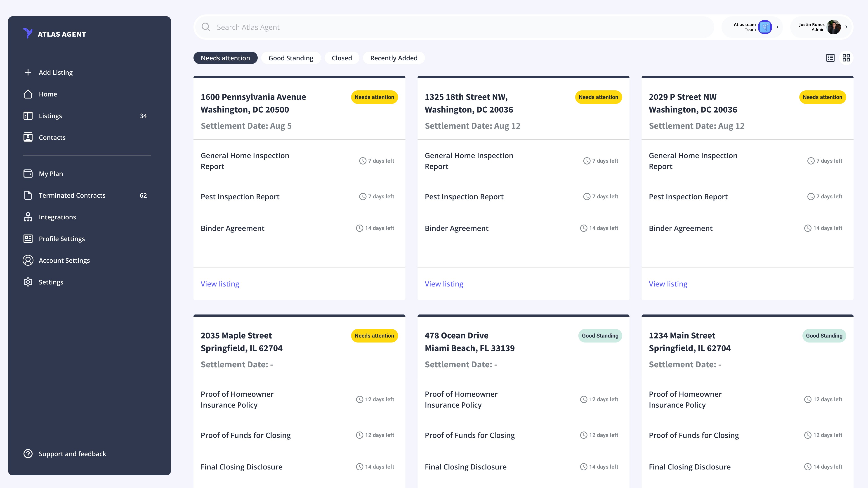
Task: Select the Good Standing filter
Action: pos(290,58)
